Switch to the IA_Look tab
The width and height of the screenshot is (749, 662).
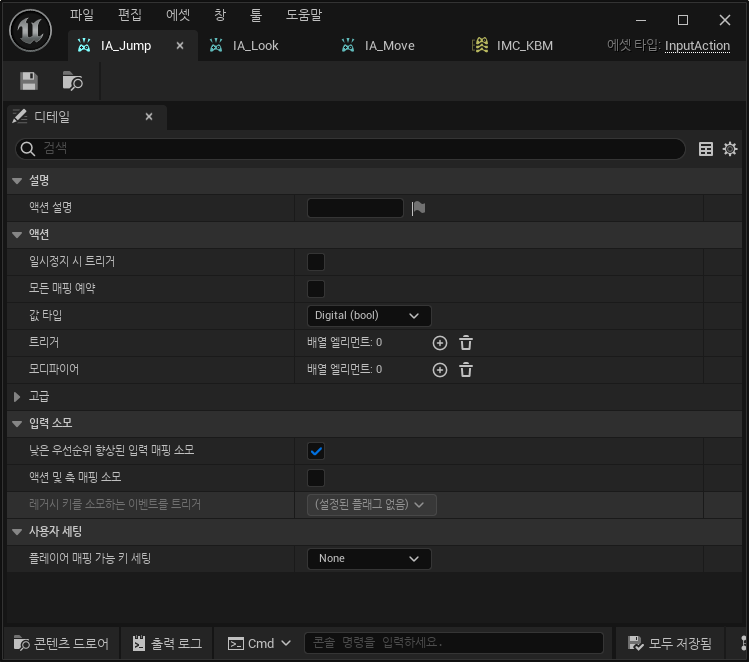coord(255,45)
